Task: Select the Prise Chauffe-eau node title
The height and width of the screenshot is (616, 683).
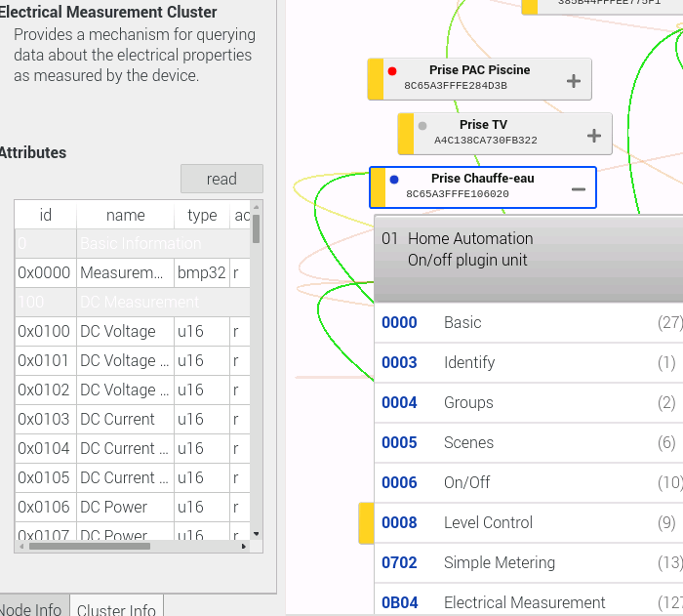Action: [483, 179]
